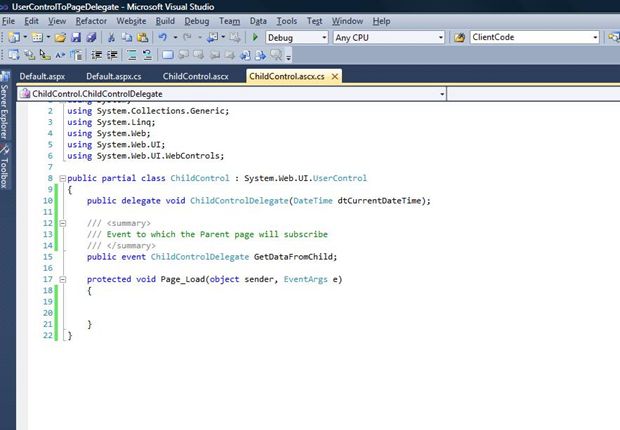Open the Debug configuration dropdown
The height and width of the screenshot is (430, 620).
322,37
